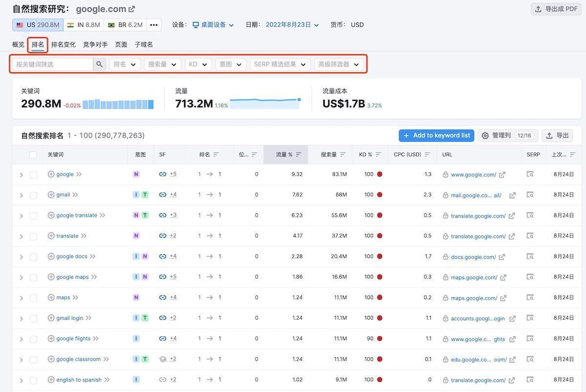Sort by the CPC (USD) column sort icon
The height and width of the screenshot is (392, 586).
tap(427, 155)
